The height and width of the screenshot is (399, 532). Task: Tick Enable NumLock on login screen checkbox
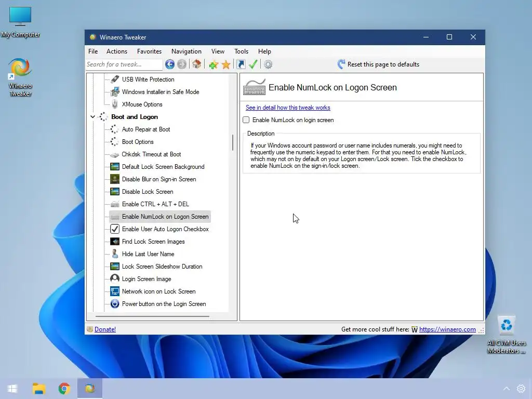click(246, 120)
